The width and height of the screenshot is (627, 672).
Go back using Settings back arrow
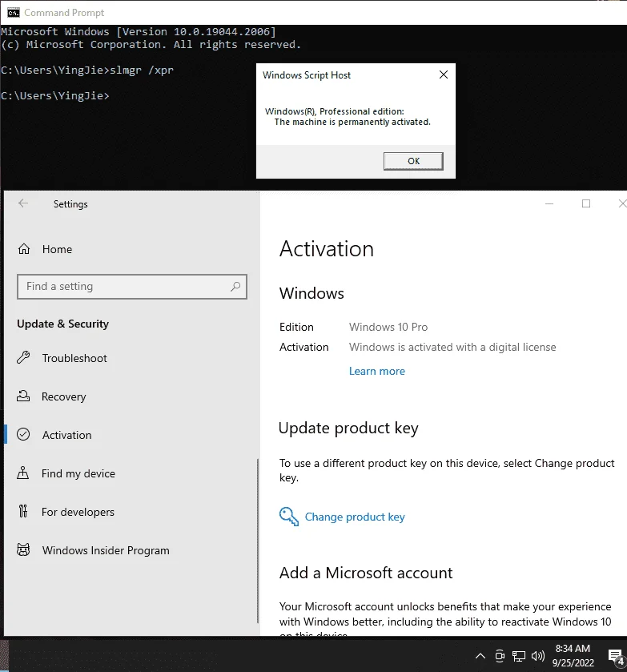[x=23, y=203]
